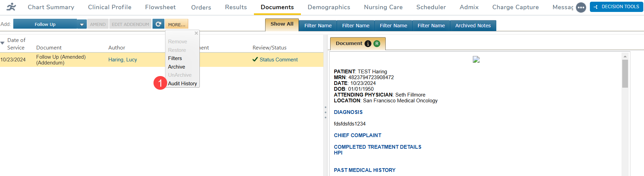Toggle Date of Service sort arrow
Screen dimensions: 644x176
coord(2,43)
